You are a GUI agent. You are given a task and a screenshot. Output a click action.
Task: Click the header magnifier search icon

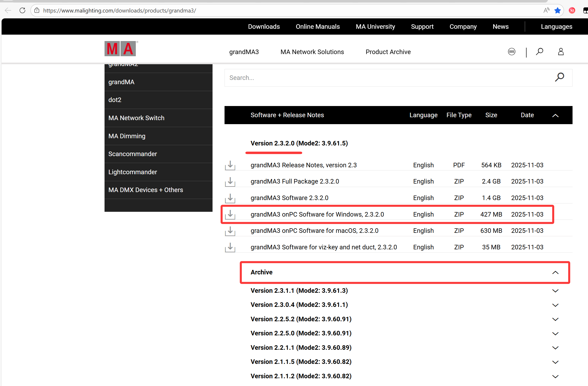(x=539, y=52)
